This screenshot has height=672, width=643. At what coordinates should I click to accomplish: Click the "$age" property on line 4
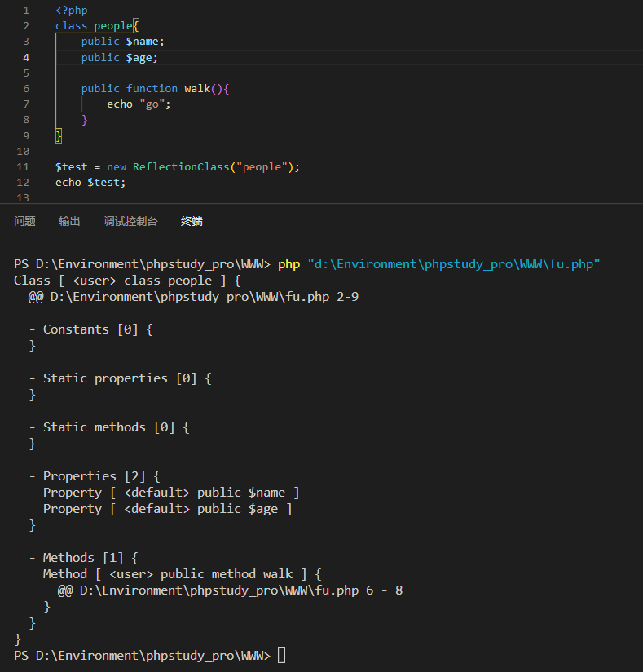click(x=139, y=57)
